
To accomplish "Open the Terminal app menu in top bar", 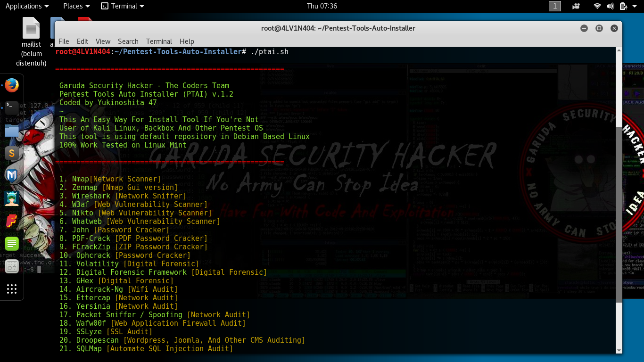I will pos(123,6).
